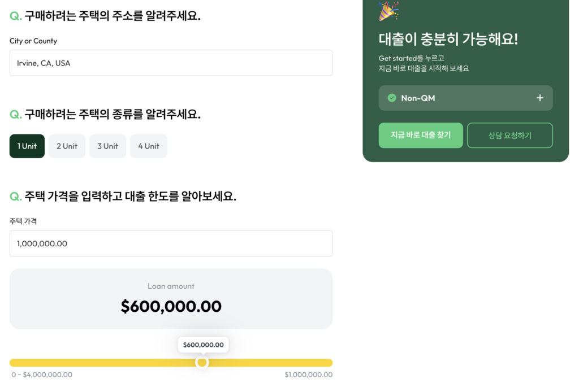The width and height of the screenshot is (579, 392).
Task: Click the 지금 바로 대출 찾기 button
Action: tap(421, 135)
